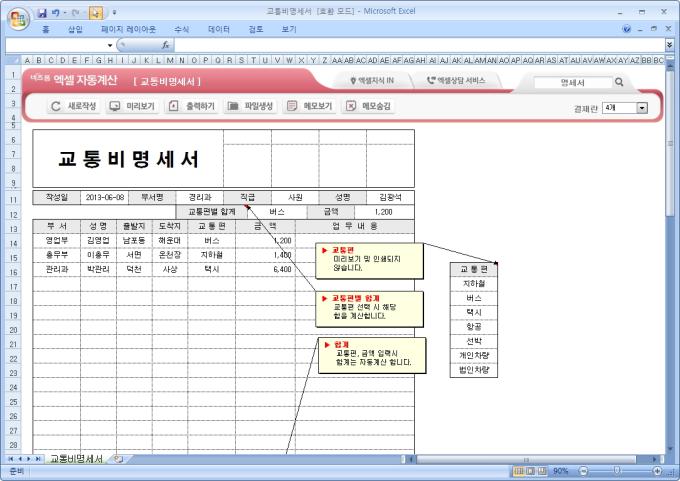Open the Customize Quick Access Toolbar arrow
Image resolution: width=680 pixels, height=481 pixels.
(114, 13)
